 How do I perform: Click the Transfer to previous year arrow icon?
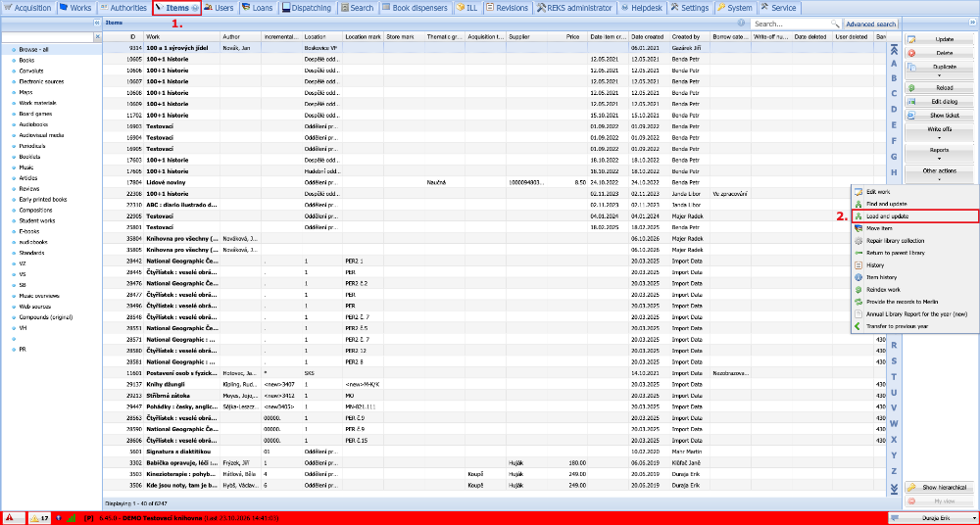point(858,326)
